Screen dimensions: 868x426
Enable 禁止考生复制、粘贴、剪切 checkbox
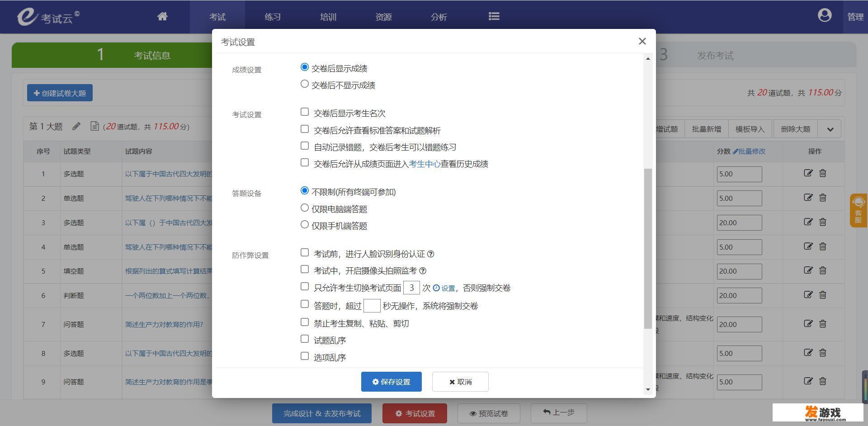click(x=305, y=322)
